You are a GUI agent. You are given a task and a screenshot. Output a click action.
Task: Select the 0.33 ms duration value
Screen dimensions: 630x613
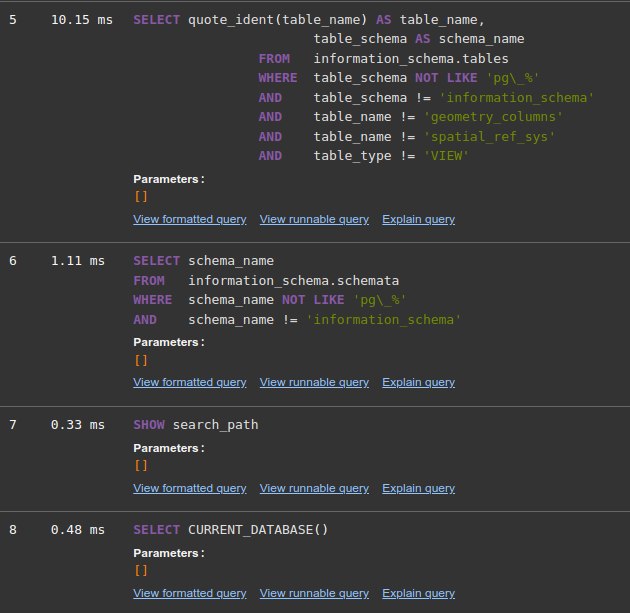78,425
